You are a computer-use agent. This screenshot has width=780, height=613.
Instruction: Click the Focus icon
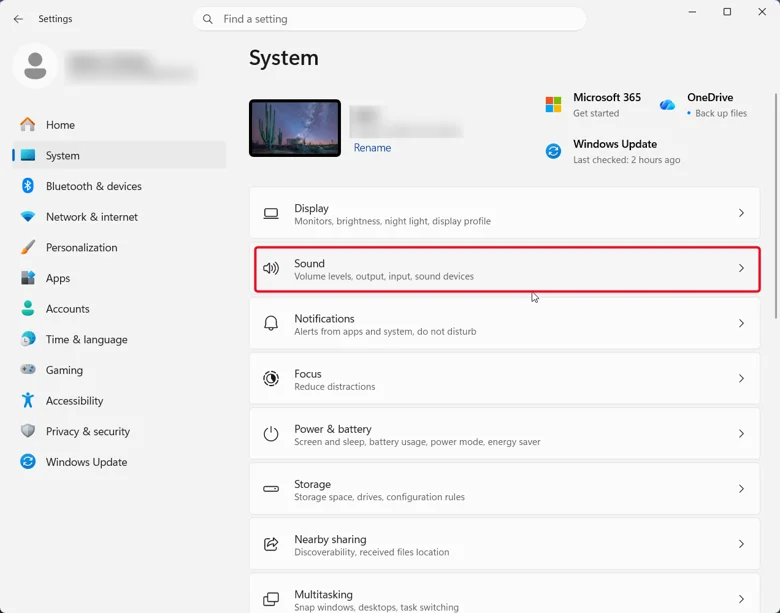click(271, 379)
